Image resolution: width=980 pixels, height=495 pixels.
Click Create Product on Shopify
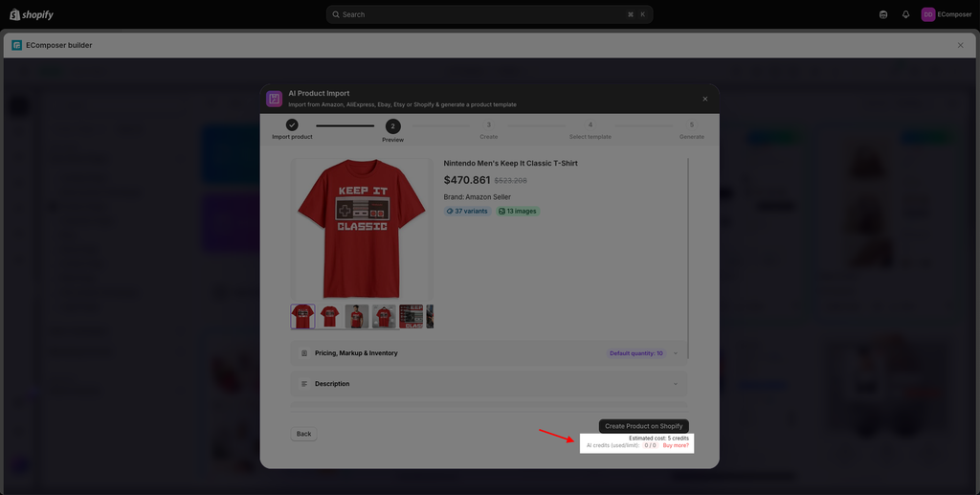coord(644,426)
